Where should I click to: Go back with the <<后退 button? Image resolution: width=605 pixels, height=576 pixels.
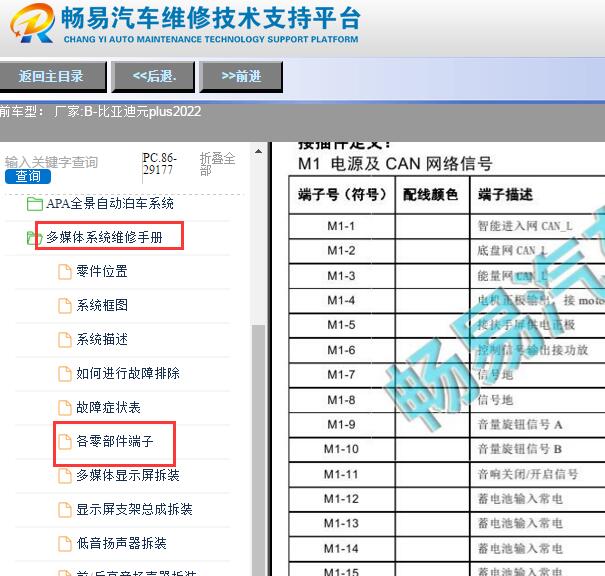click(153, 76)
